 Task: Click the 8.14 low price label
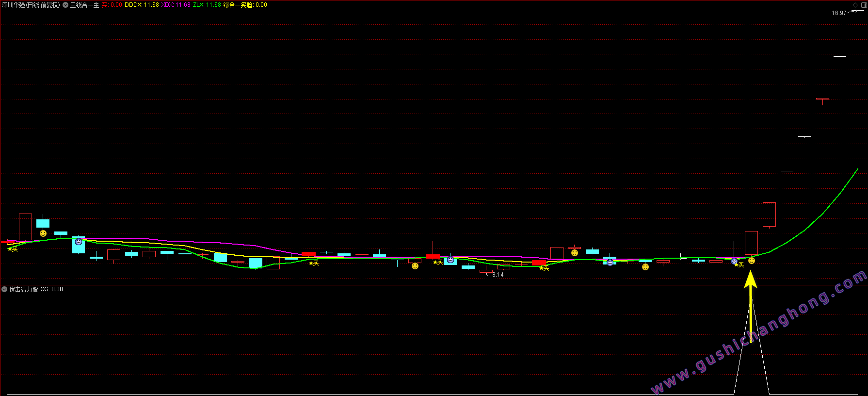click(498, 275)
